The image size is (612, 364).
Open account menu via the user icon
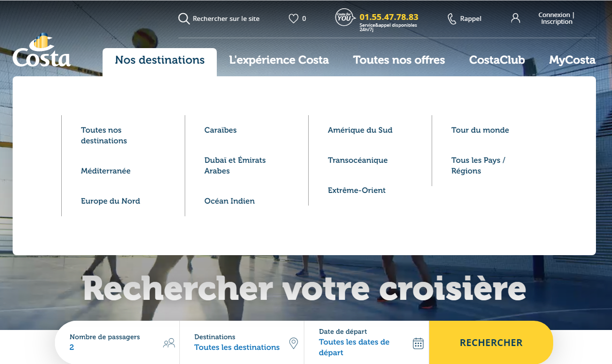(x=515, y=18)
